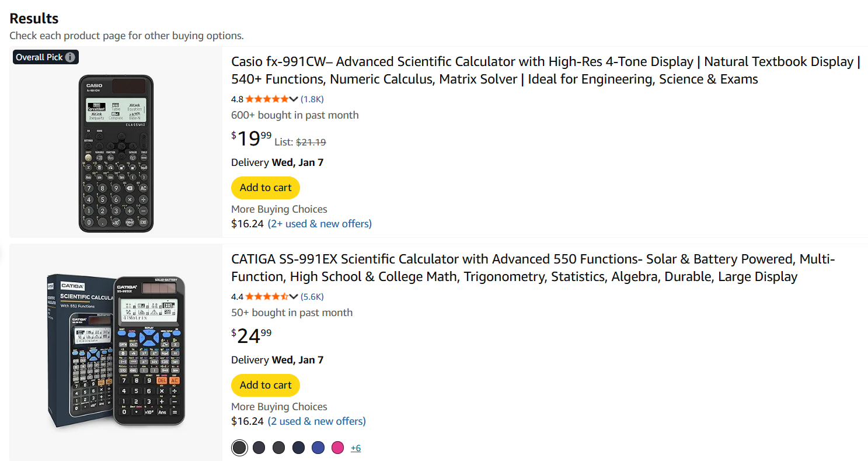Show the +6 more color options
The height and width of the screenshot is (461, 868).
click(355, 448)
